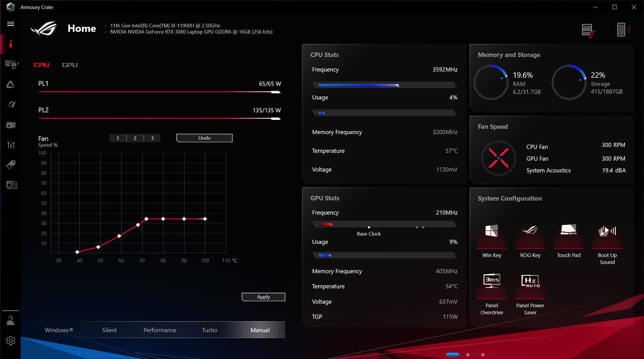This screenshot has height=359, width=644.
Task: Click the PL1 power limit slider handle
Action: [276, 92]
